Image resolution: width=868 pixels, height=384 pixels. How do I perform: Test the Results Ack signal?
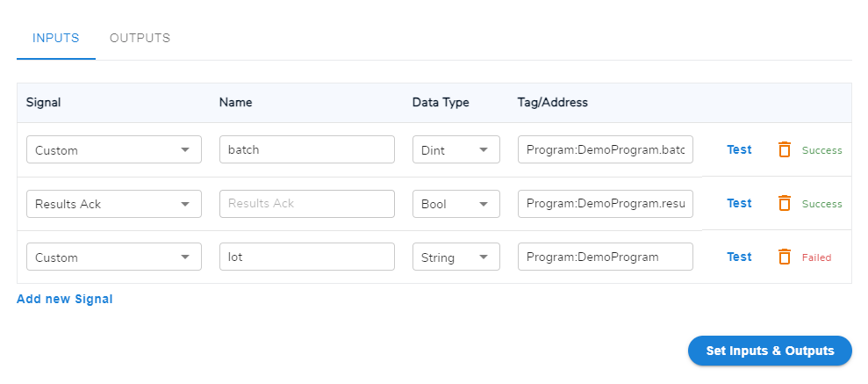coord(739,203)
